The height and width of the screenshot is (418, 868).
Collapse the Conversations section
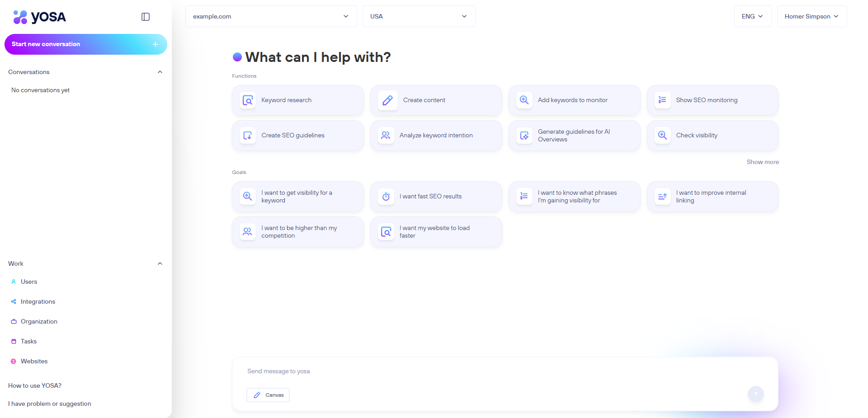160,72
